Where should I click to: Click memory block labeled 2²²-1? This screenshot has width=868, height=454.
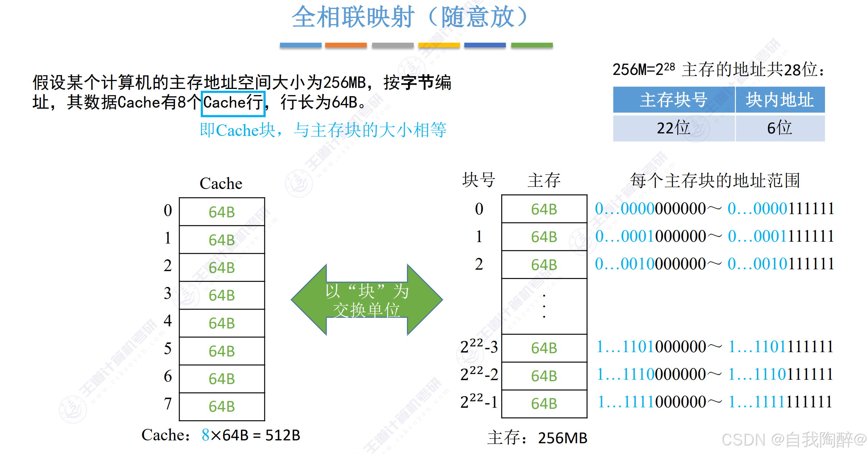(479, 402)
